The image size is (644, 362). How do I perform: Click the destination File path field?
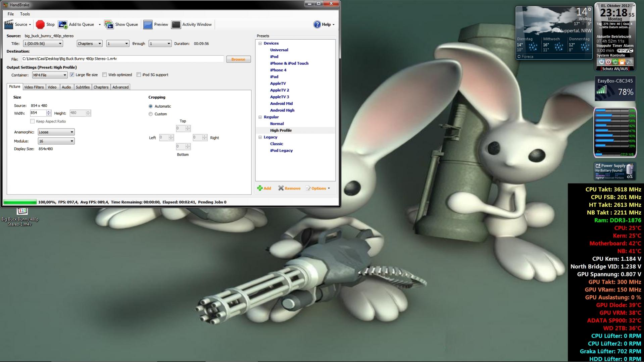[x=122, y=59]
